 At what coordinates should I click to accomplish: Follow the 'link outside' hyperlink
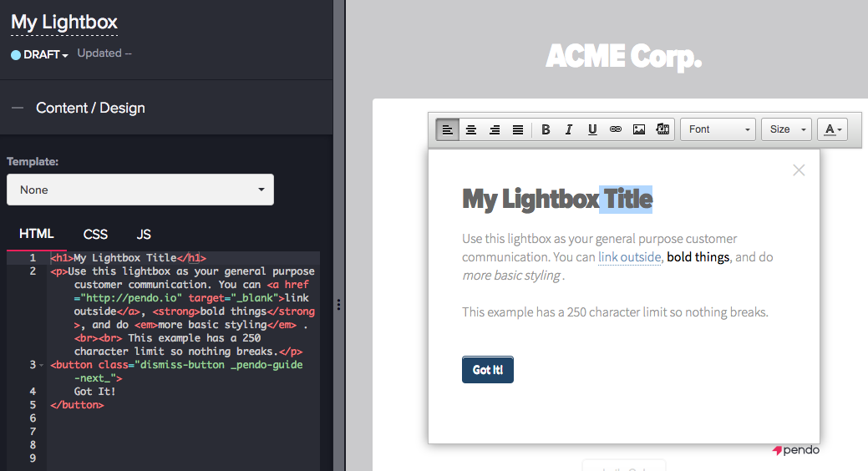click(x=629, y=257)
